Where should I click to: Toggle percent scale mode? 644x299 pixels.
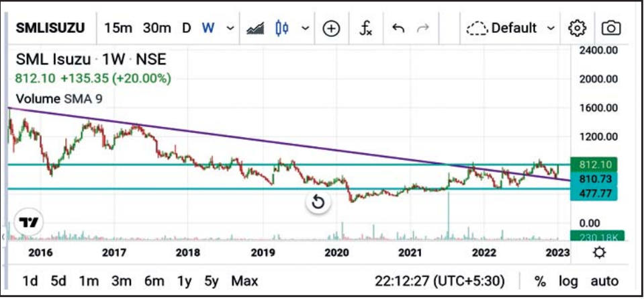[x=540, y=282]
